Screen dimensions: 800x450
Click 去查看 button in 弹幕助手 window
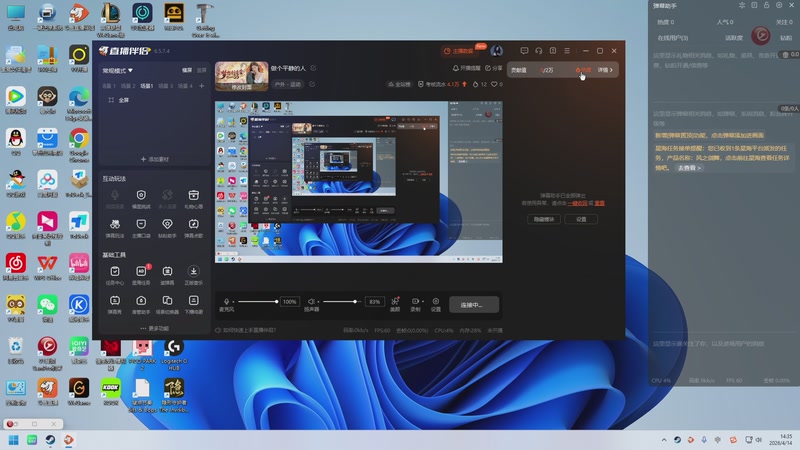click(x=689, y=168)
